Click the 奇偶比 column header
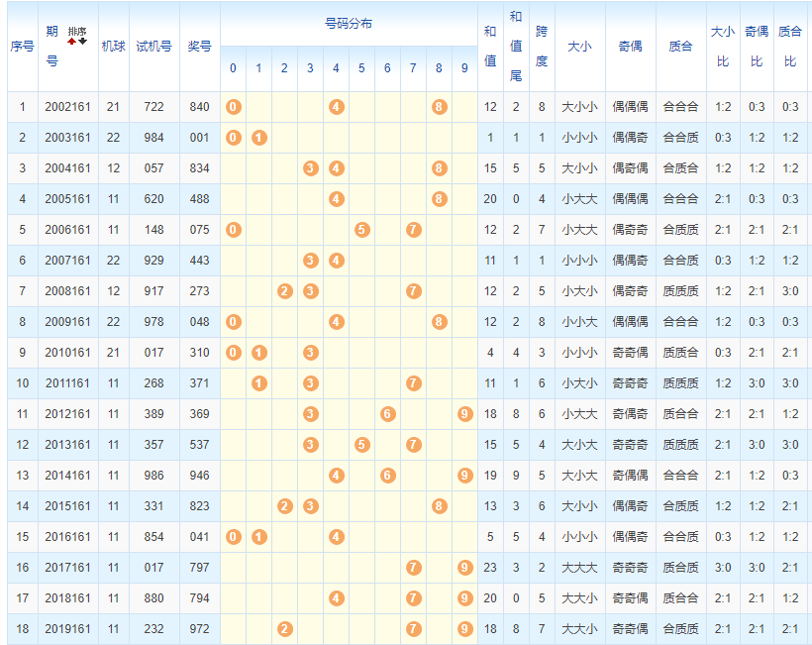Screen dimensions: 812x645 coord(757,47)
